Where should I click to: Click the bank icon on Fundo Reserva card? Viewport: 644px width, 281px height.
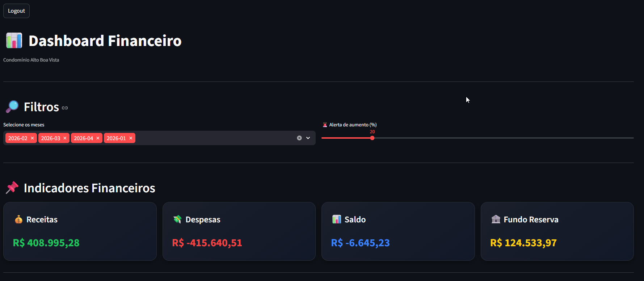coord(496,219)
